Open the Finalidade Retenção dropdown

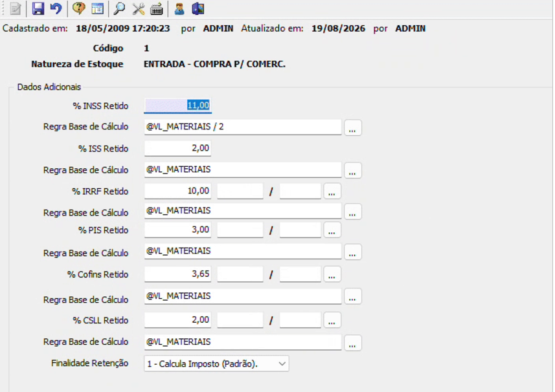point(216,364)
